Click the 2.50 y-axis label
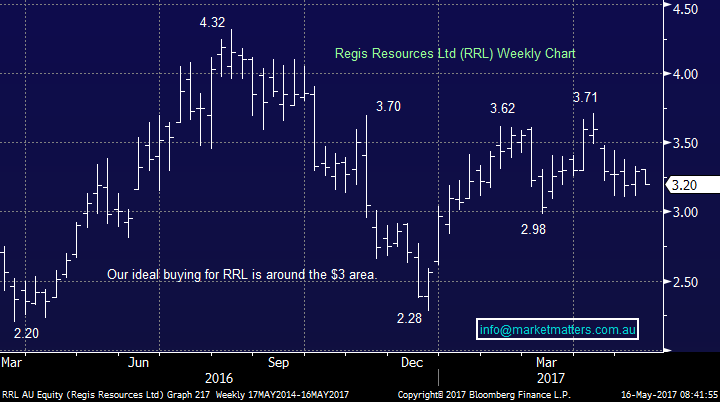Viewport: 720px width, 402px height. pos(685,282)
